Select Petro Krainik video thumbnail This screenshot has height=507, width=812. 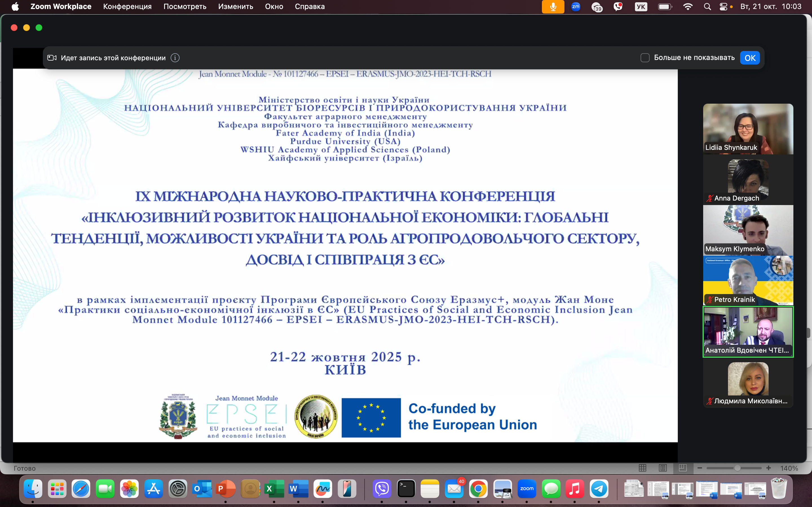click(x=748, y=280)
